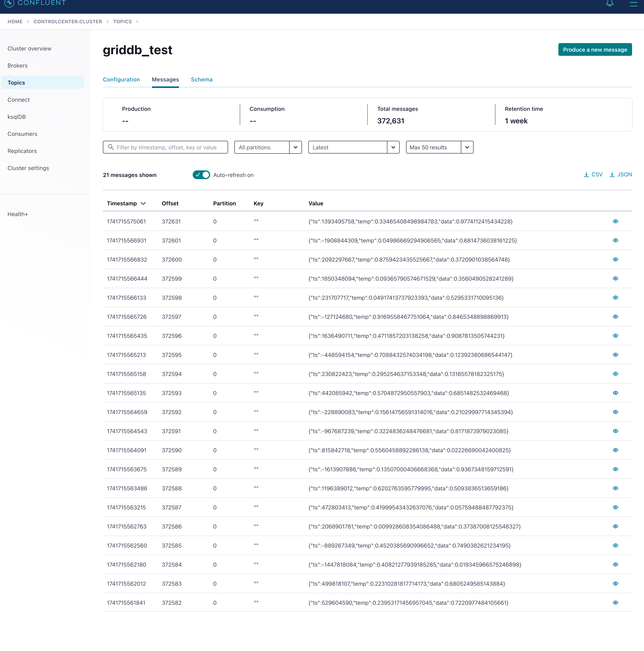Switch to the Configuration tab

121,79
